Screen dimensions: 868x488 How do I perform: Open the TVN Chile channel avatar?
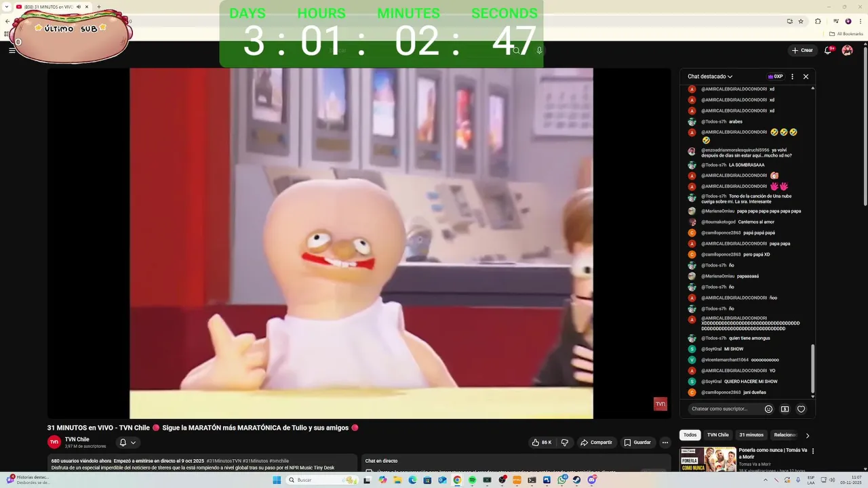coord(54,442)
